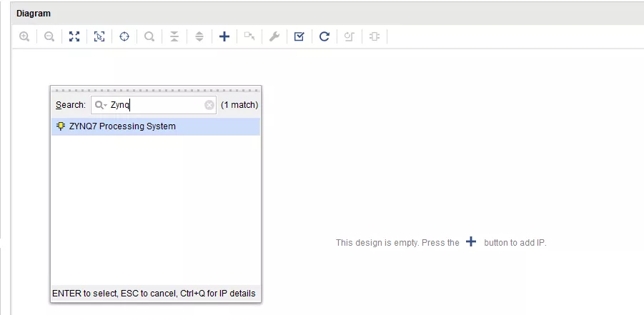Click the Validate Design checkmark icon

click(299, 36)
